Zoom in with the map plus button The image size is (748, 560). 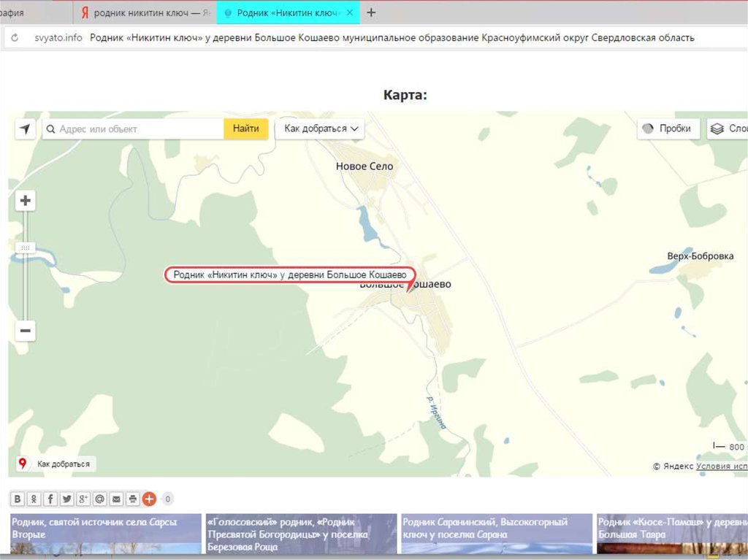(x=26, y=200)
